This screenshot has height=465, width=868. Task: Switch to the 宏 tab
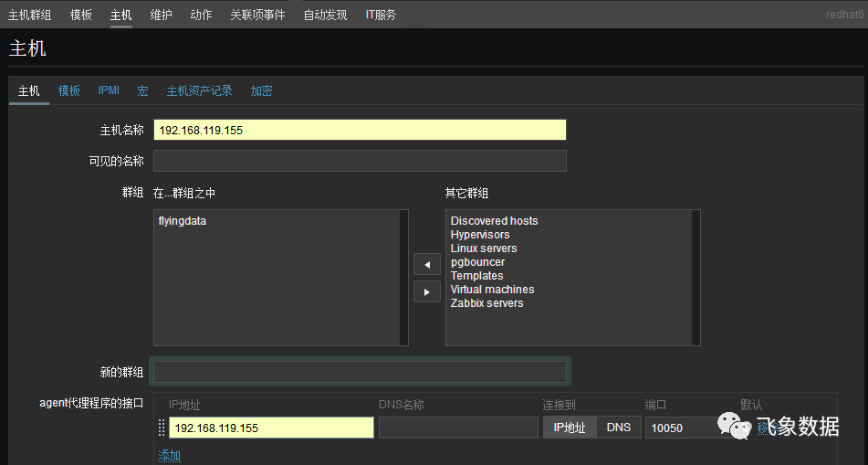(142, 90)
